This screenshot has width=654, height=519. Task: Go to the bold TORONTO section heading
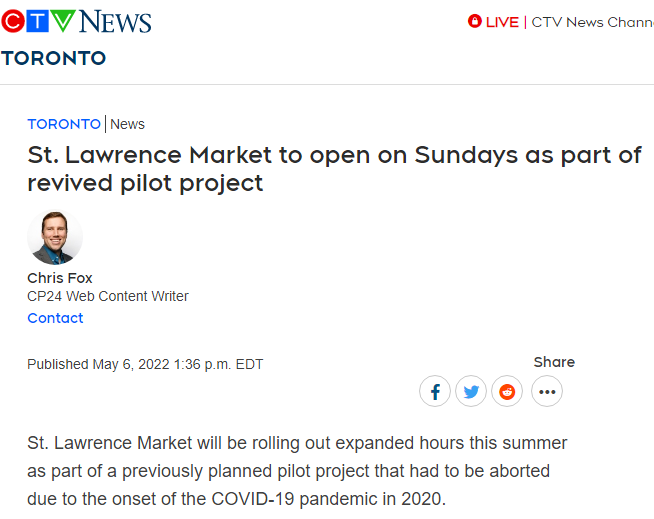(x=53, y=58)
